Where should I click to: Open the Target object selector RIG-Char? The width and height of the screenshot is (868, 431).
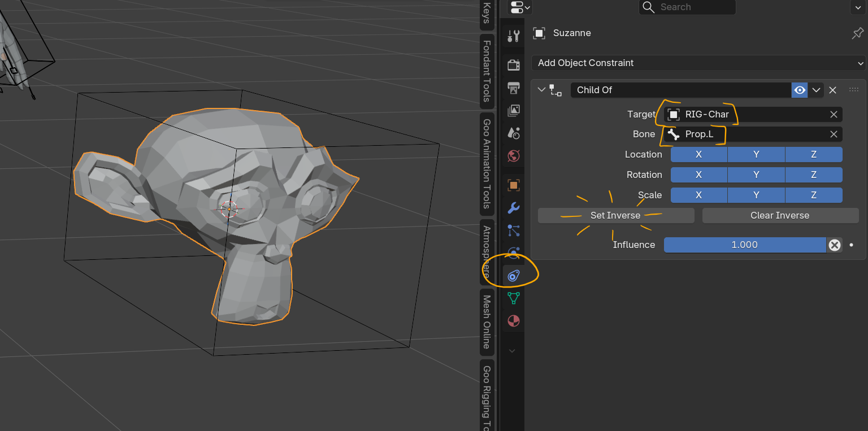coord(746,114)
